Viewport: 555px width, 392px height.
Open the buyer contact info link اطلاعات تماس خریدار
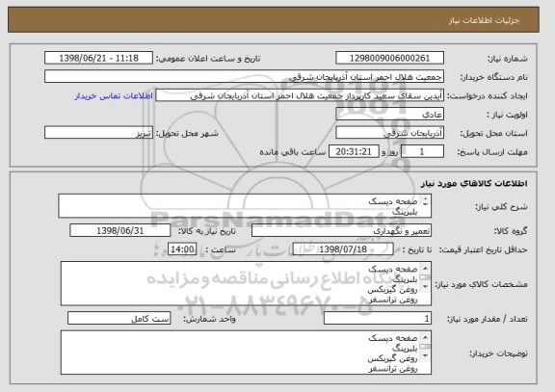(x=114, y=96)
